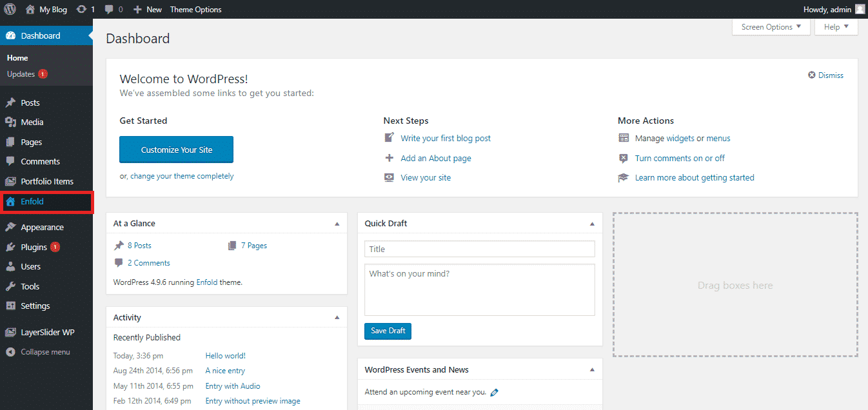Click the Collapse menu arrow icon
The height and width of the screenshot is (410, 868).
click(10, 352)
